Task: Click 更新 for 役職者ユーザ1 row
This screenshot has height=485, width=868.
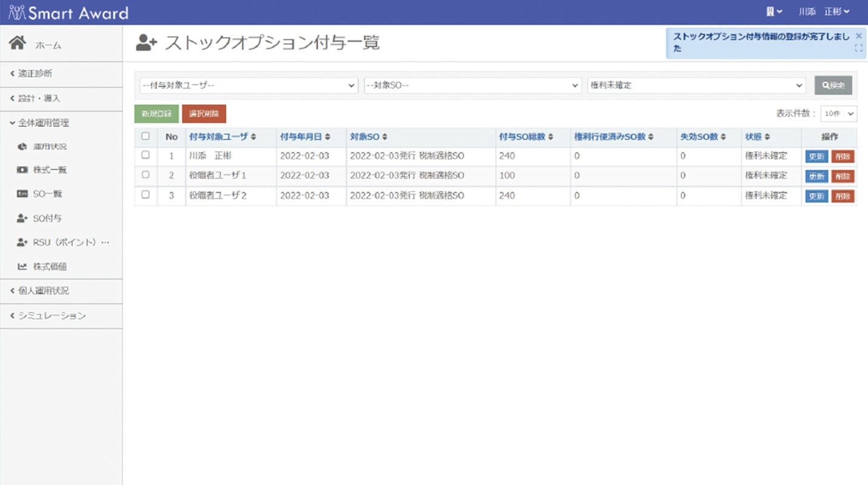Action: click(816, 176)
